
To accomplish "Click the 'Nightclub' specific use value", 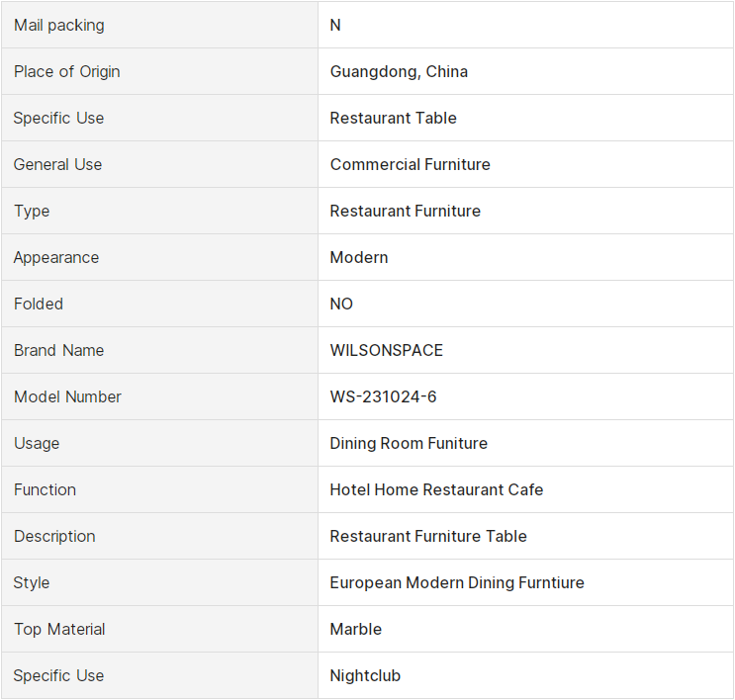I will click(x=365, y=675).
